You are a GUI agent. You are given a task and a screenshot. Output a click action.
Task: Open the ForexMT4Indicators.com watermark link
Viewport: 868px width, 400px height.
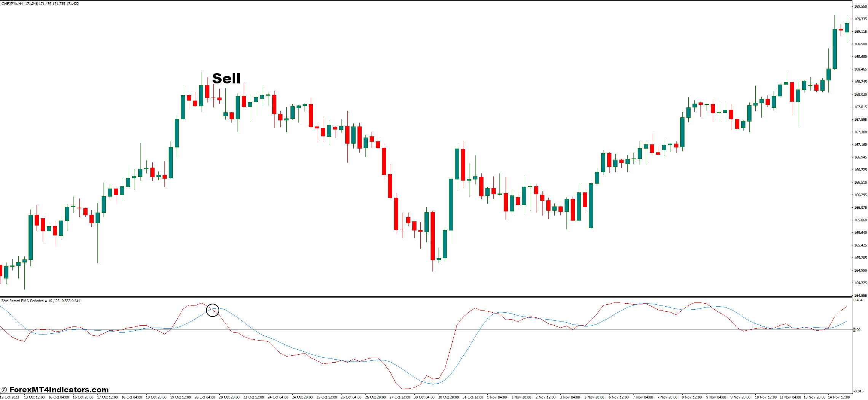[x=59, y=390]
